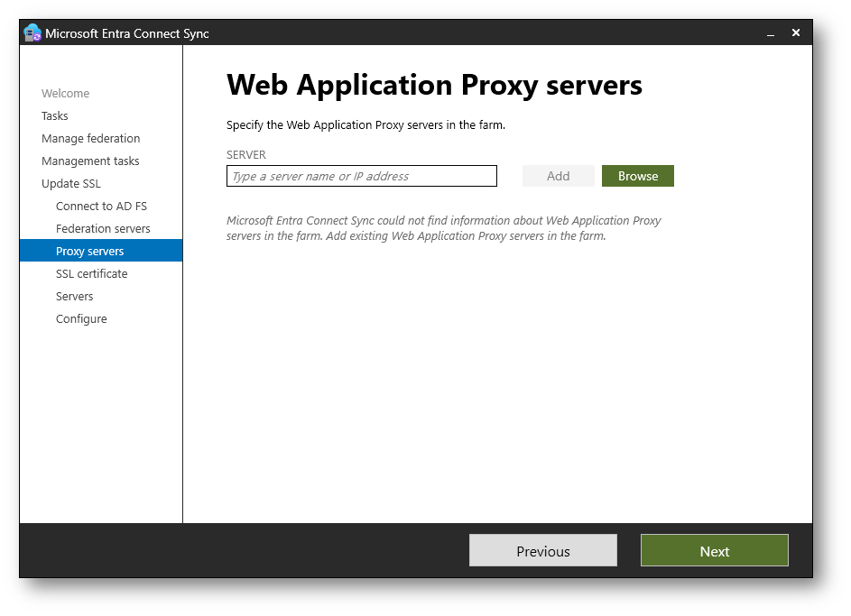Go back with the Previous button
Viewport: 851px width, 616px height.
(542, 551)
